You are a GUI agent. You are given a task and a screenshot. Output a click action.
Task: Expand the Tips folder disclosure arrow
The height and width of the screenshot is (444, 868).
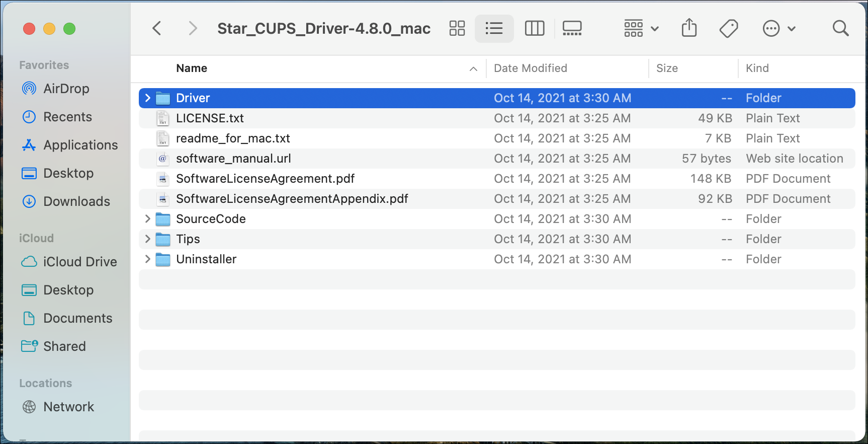(x=147, y=239)
